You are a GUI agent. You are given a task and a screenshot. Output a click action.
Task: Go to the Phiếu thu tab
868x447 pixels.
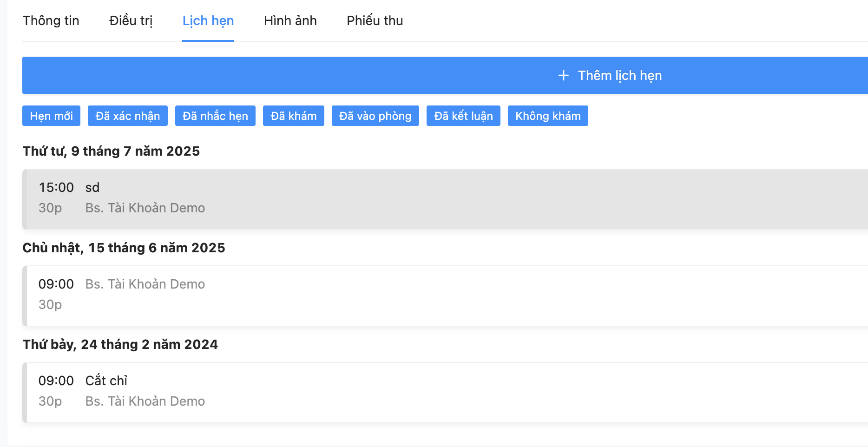click(375, 21)
